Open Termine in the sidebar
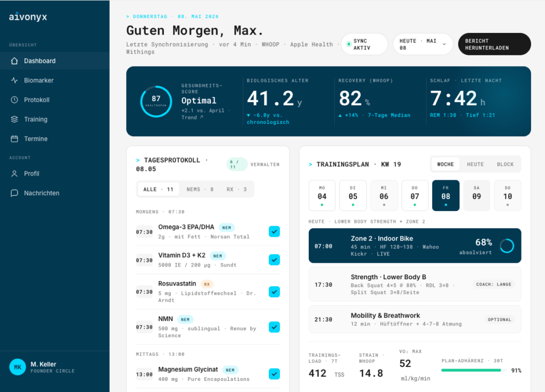This screenshot has height=392, width=545. 55,138
